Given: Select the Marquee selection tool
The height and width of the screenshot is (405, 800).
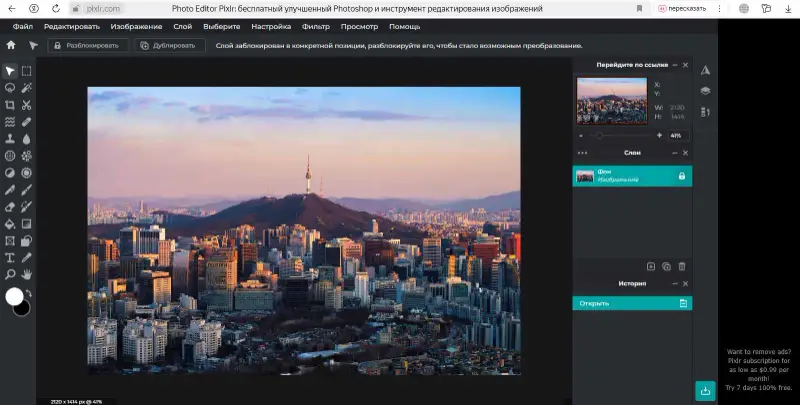Looking at the screenshot, I should click(27, 71).
